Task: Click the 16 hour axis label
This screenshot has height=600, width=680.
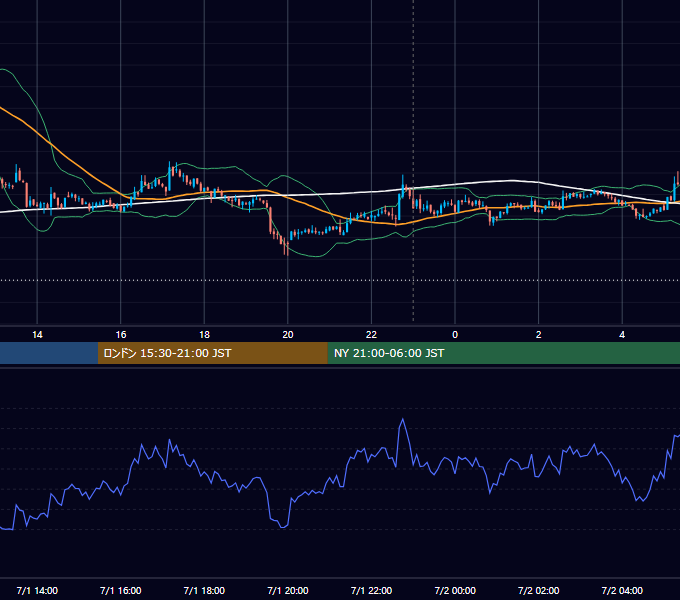Action: click(121, 335)
